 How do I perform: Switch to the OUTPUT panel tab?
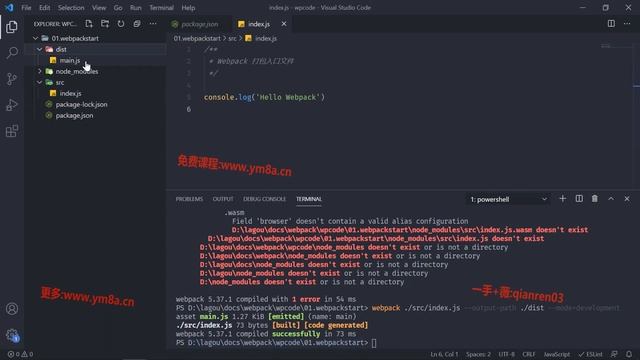223,199
